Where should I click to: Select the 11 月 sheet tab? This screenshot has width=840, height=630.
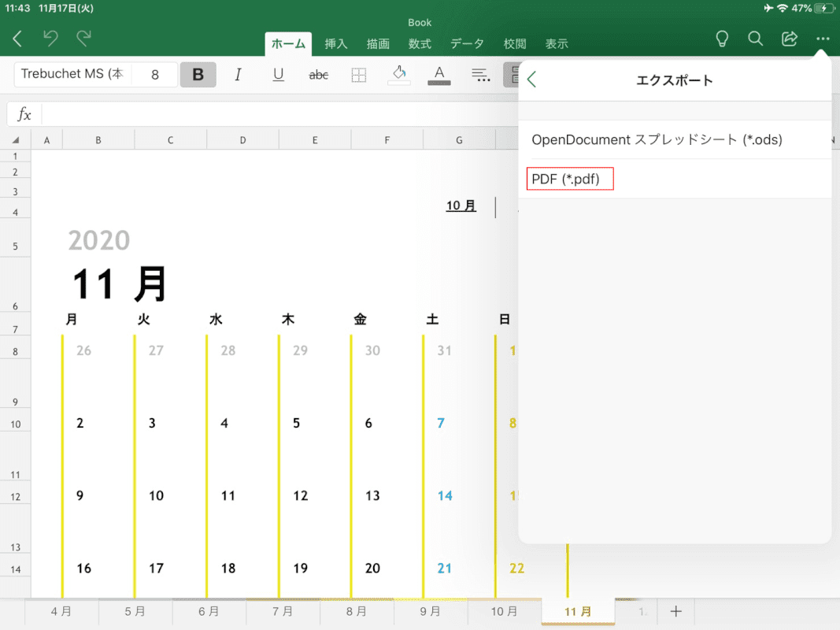click(578, 611)
